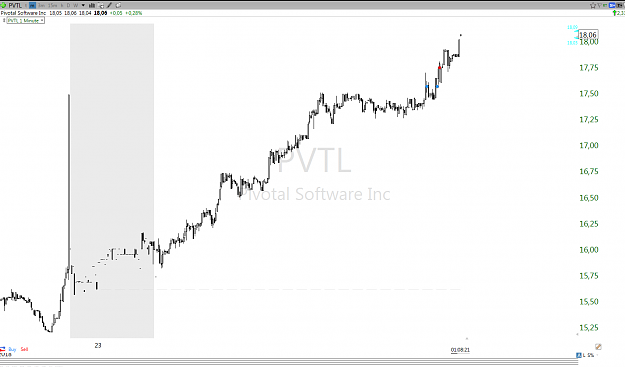The width and height of the screenshot is (625, 367).
Task: Click the filter funnel icon top-right
Action: click(x=599, y=5)
